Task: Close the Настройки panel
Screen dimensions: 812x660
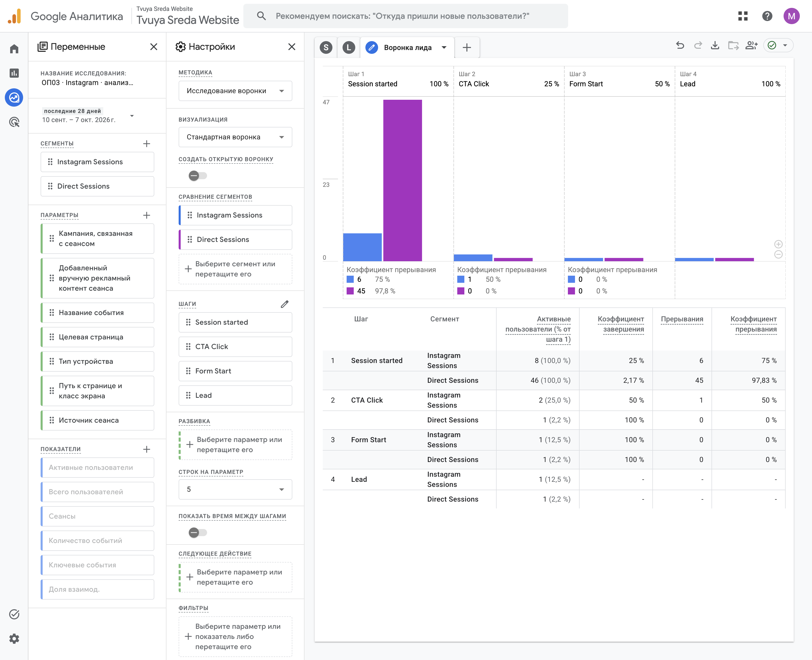Action: click(292, 47)
